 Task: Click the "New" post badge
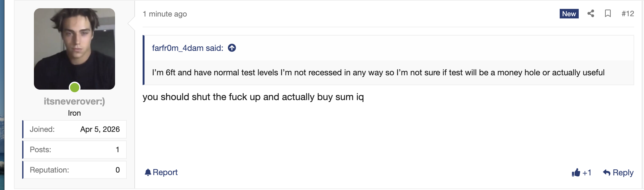(x=569, y=14)
